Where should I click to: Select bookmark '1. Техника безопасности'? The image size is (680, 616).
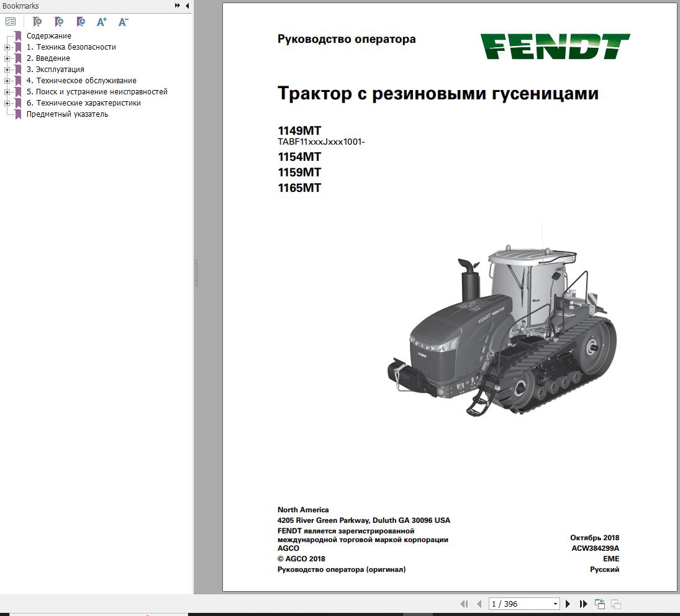point(71,47)
